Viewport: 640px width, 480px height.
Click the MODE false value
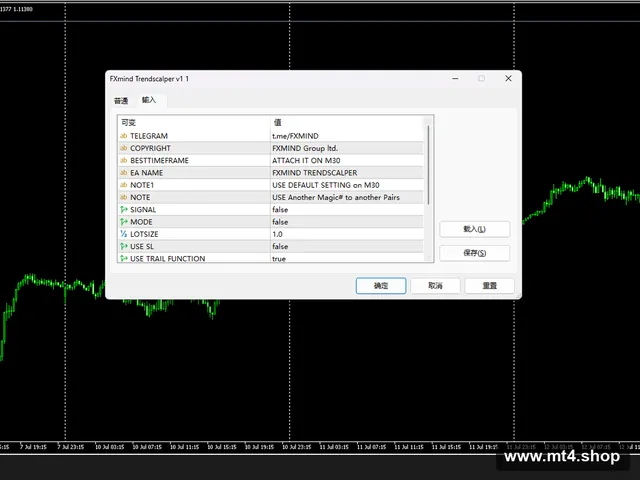tap(347, 222)
